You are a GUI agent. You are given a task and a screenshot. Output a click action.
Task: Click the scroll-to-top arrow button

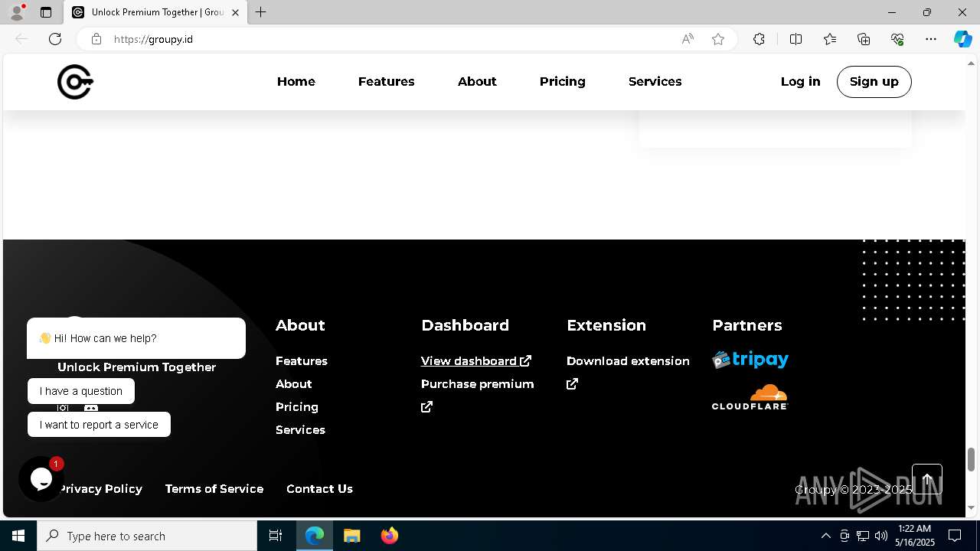click(x=927, y=480)
